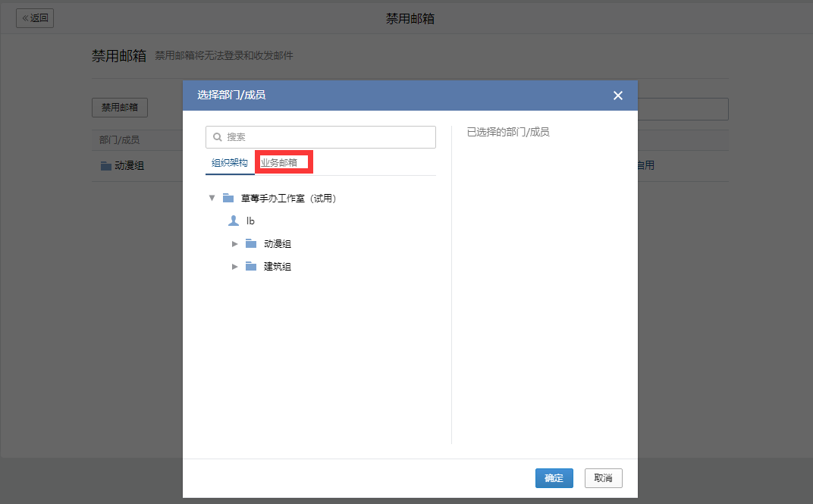Collapse the 草莓手办工作室 root node arrow
The width and height of the screenshot is (813, 504).
click(x=212, y=199)
